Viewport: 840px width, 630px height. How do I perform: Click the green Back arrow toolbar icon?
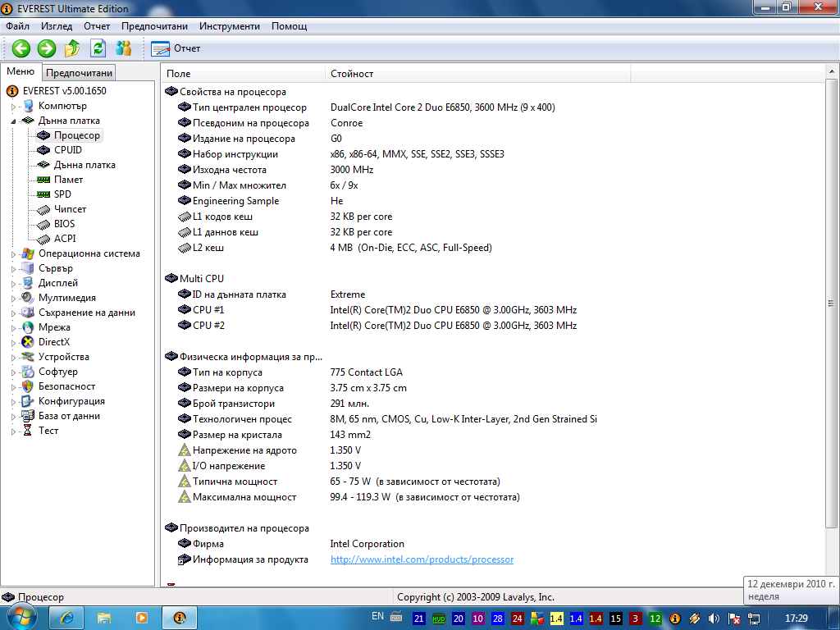(x=21, y=48)
